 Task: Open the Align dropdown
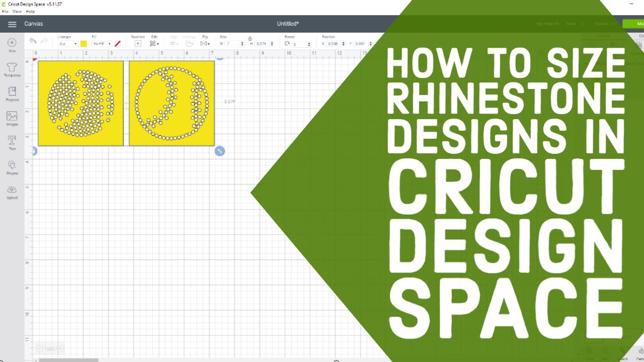(x=173, y=44)
